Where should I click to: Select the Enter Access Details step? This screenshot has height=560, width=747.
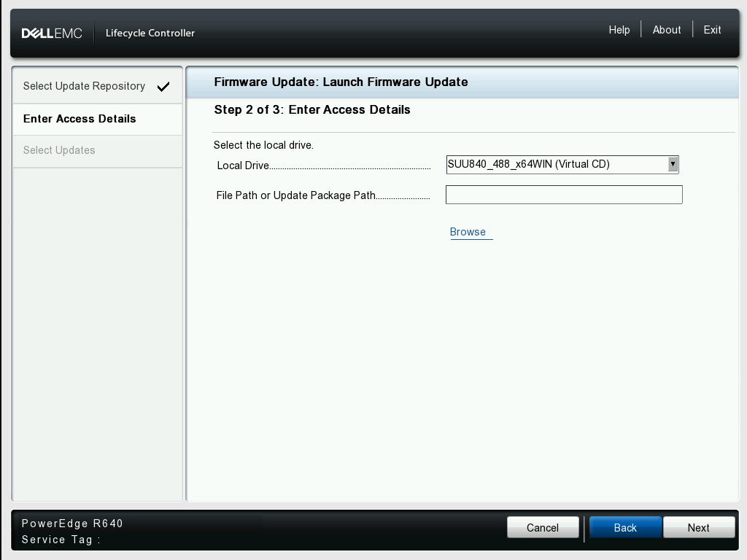coord(97,119)
